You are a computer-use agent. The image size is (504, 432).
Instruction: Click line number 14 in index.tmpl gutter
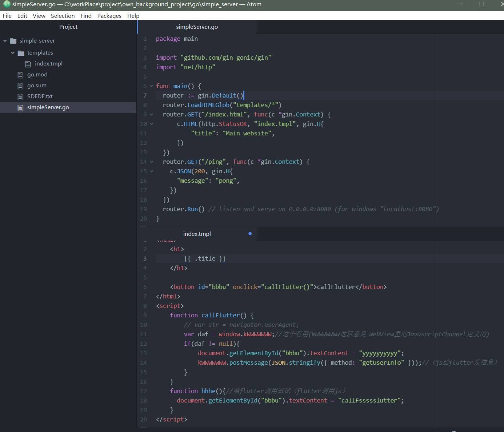144,363
